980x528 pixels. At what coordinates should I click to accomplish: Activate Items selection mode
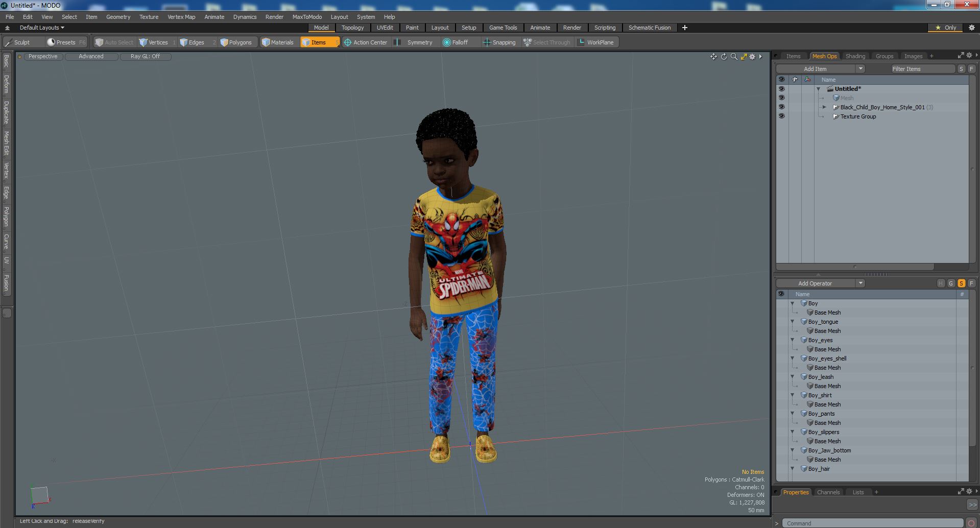point(319,42)
